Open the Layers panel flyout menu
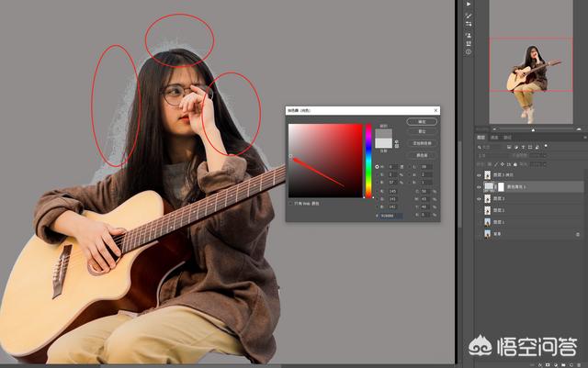This screenshot has width=588, height=368. point(585,138)
